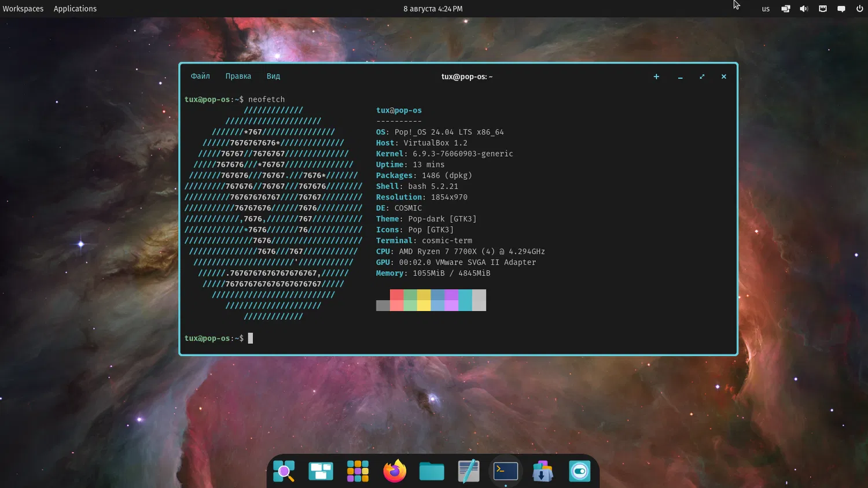Open the wired network applet

click(x=822, y=9)
